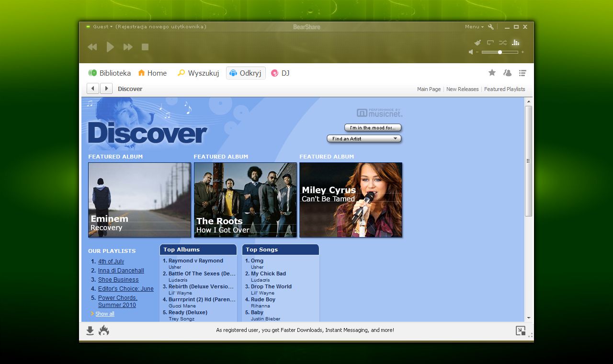Screen dimensions: 613x364
Task: Open the Shoe Business playlist
Action: [118, 280]
